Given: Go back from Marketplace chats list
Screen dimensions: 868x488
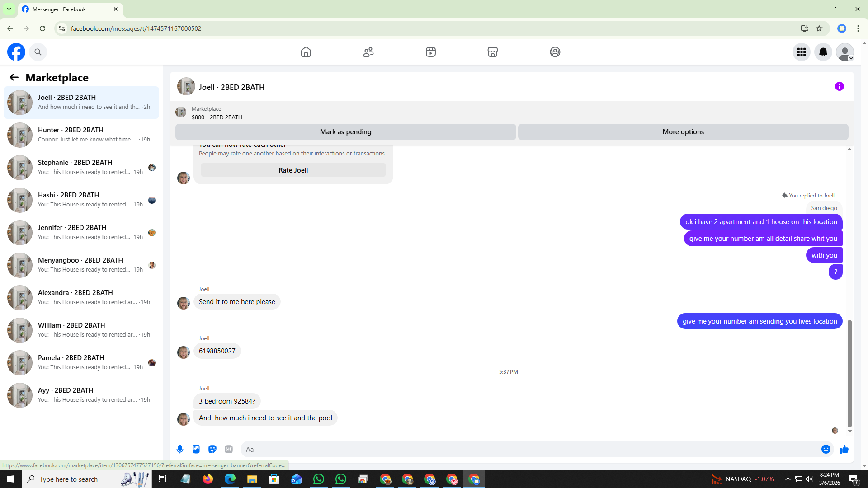Looking at the screenshot, I should point(14,77).
